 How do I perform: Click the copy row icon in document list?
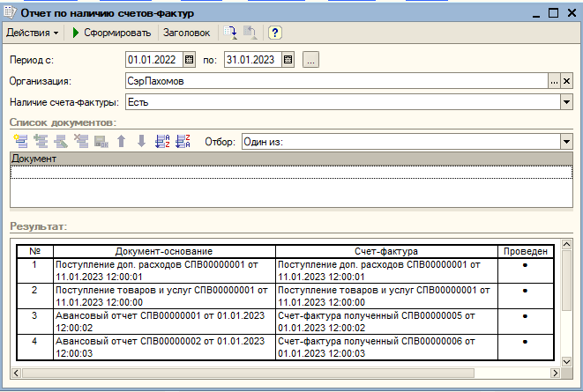41,142
